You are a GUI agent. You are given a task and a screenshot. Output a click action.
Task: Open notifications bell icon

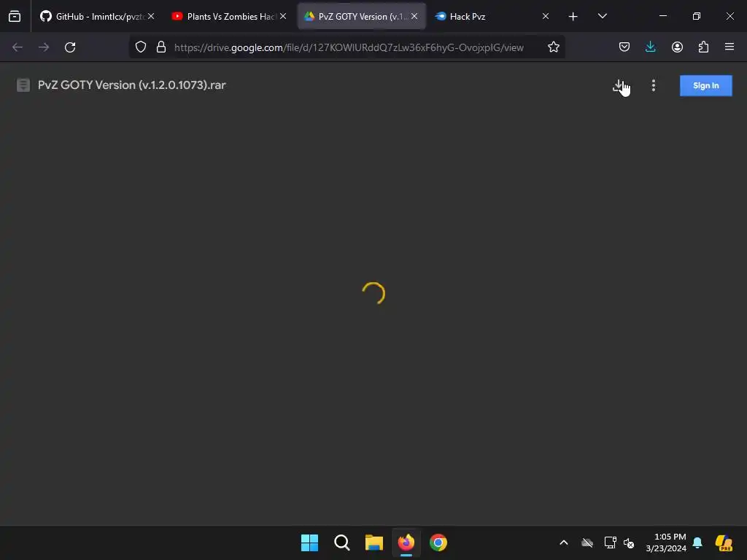[x=697, y=542]
